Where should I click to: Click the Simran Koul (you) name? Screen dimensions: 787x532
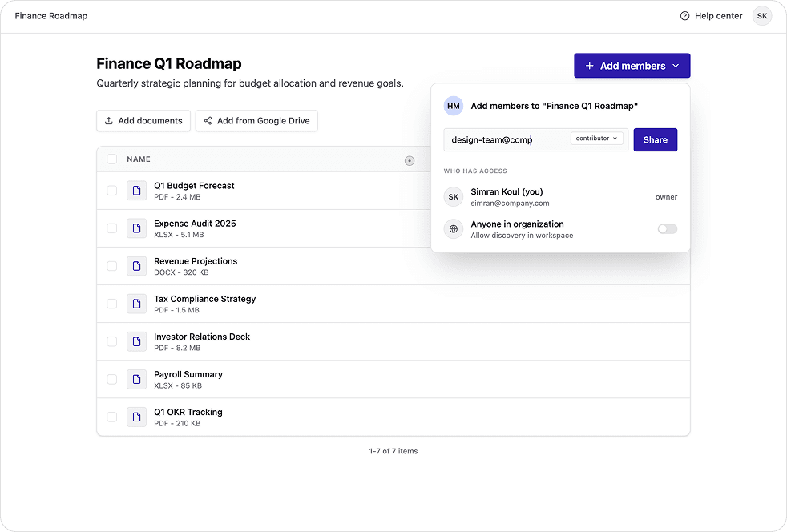coord(507,191)
